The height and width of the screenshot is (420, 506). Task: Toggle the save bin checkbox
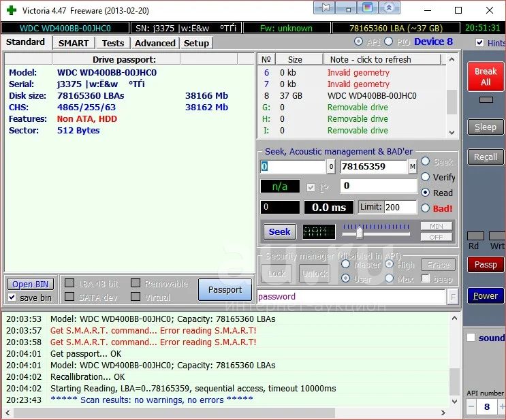point(12,297)
